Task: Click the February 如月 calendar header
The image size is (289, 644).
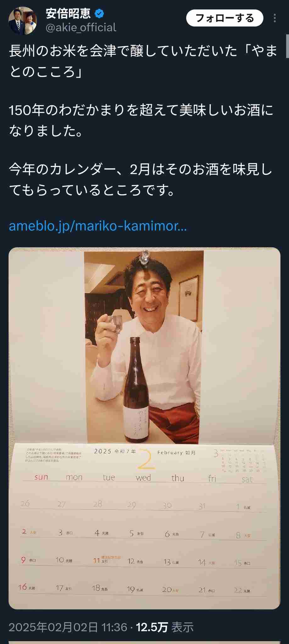Action: pyautogui.click(x=176, y=452)
